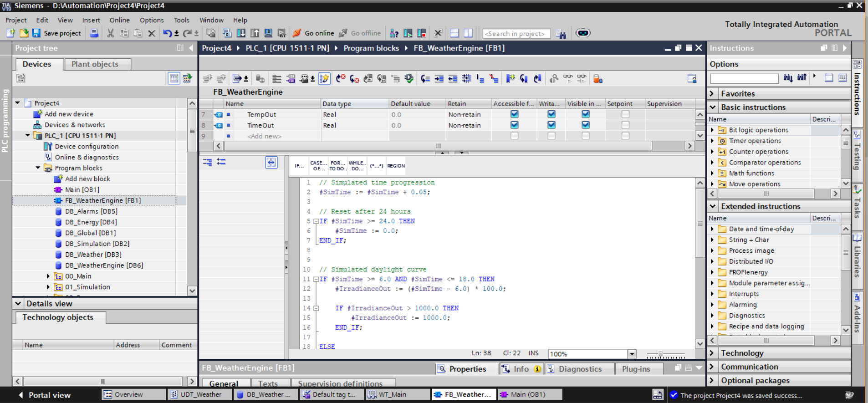The image size is (868, 403).
Task: Click the expand all regions icon
Action: click(x=207, y=162)
